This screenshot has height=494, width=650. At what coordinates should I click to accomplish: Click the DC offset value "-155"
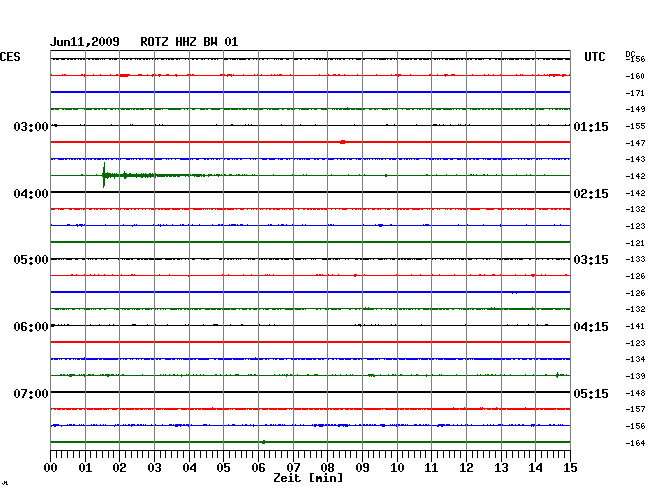[x=635, y=126]
